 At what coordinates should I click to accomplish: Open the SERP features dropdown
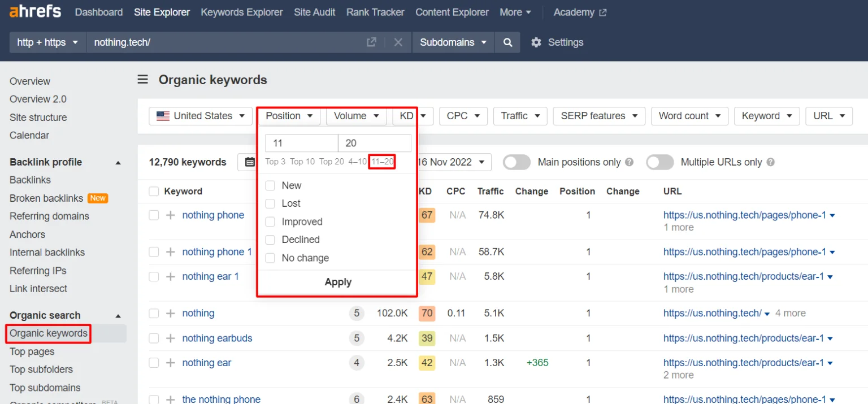(x=599, y=116)
